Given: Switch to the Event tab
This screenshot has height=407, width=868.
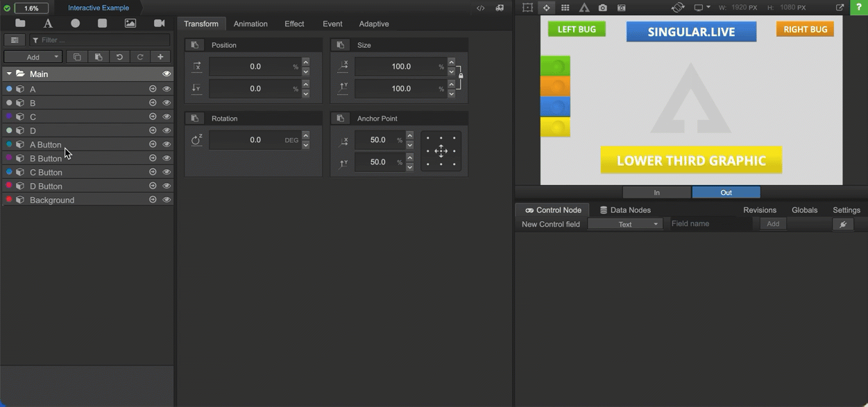Looking at the screenshot, I should (x=332, y=24).
